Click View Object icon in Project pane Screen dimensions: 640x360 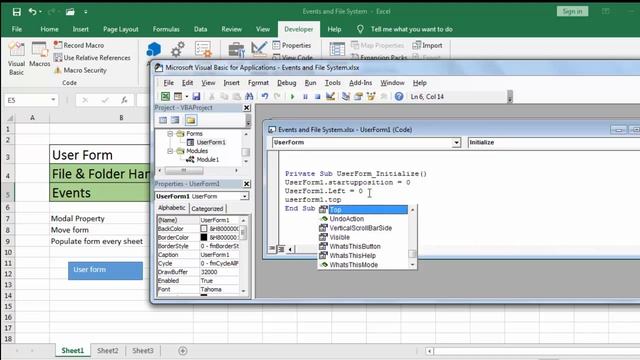(x=175, y=120)
